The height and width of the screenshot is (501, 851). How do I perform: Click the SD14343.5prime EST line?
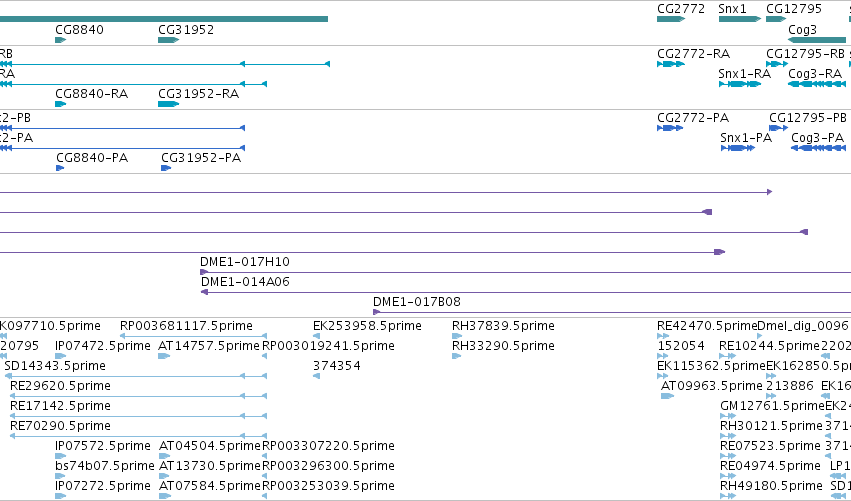tap(136, 376)
